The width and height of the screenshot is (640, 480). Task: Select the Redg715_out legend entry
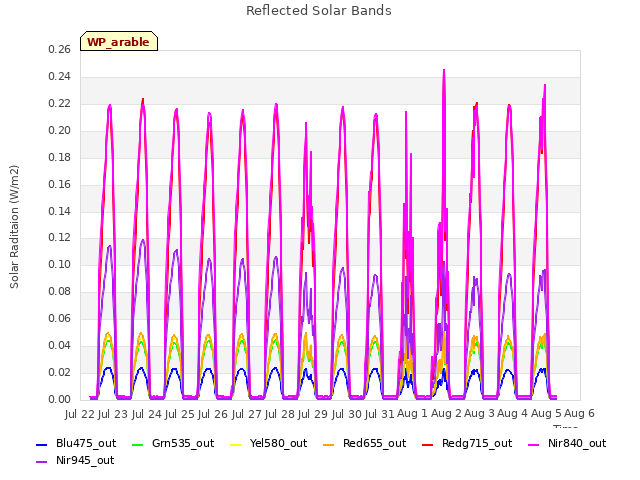coord(467,443)
